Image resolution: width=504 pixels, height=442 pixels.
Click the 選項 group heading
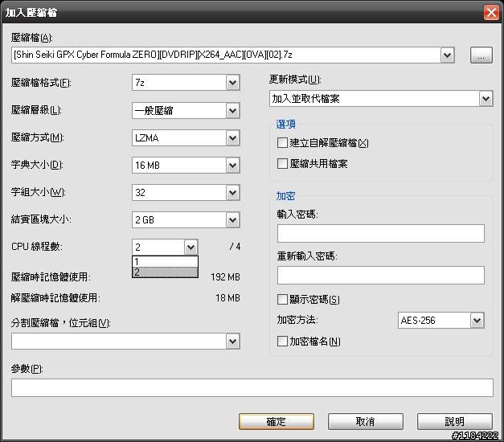coord(285,124)
